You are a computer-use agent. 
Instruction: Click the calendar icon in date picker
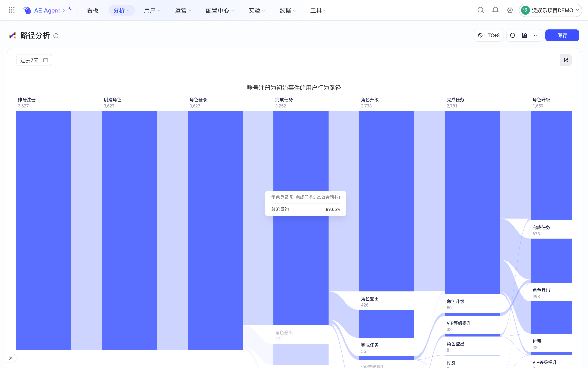click(x=45, y=60)
